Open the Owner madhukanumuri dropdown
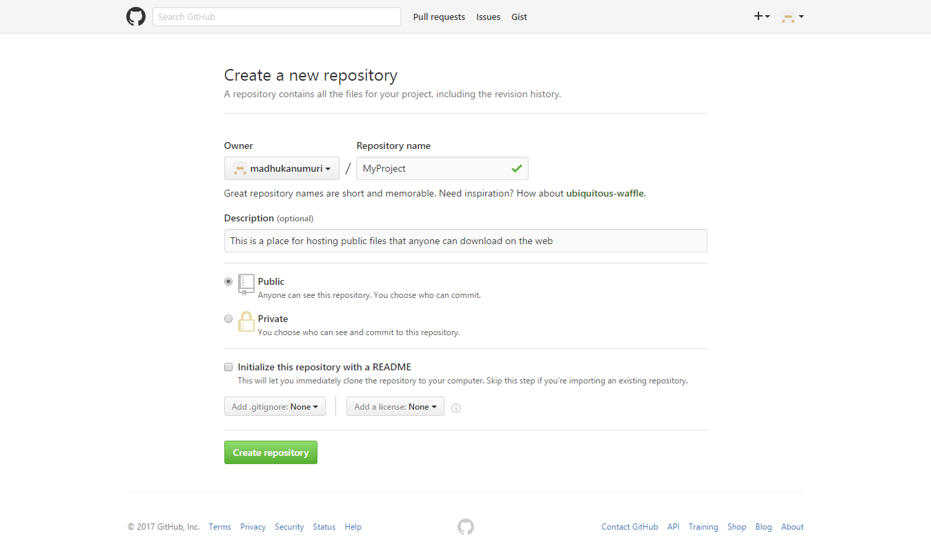This screenshot has width=931, height=560. pos(282,168)
